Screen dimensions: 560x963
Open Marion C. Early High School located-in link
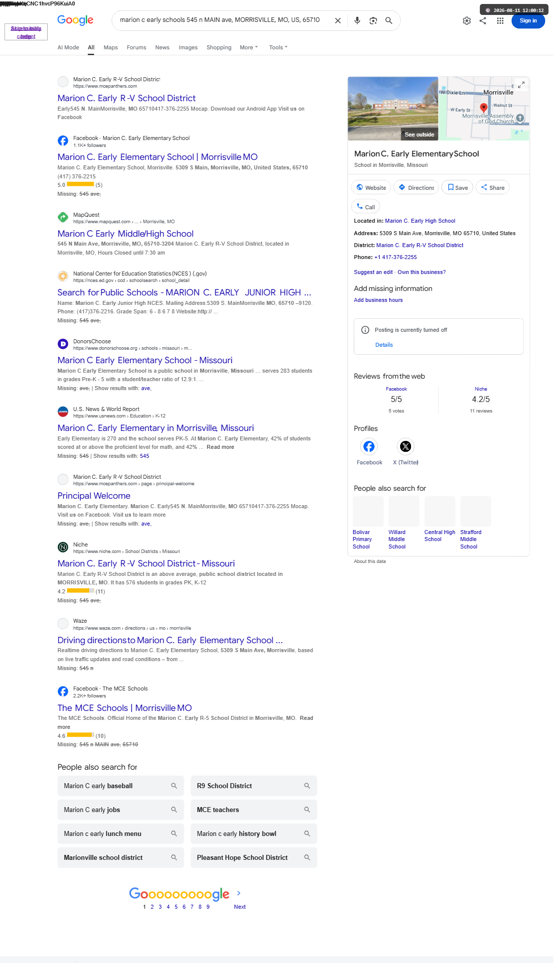click(x=420, y=221)
